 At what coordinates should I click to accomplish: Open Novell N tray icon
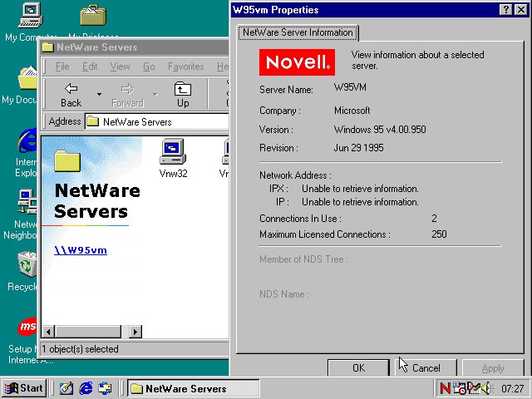click(x=446, y=388)
